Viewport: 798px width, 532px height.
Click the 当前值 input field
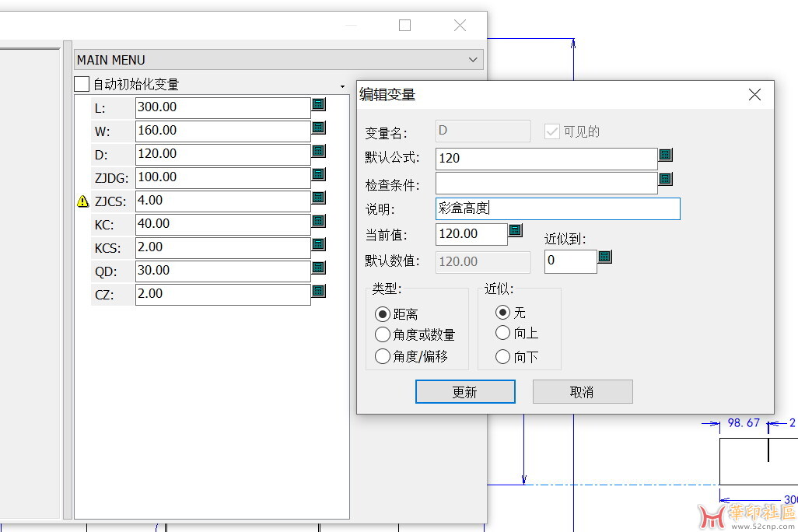tap(471, 234)
